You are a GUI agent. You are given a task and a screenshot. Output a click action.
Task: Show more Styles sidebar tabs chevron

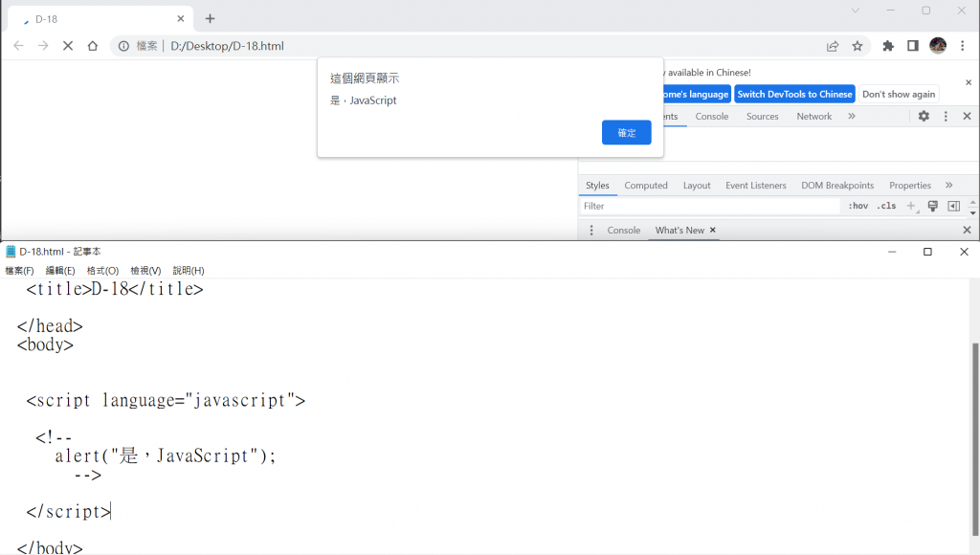(x=948, y=185)
